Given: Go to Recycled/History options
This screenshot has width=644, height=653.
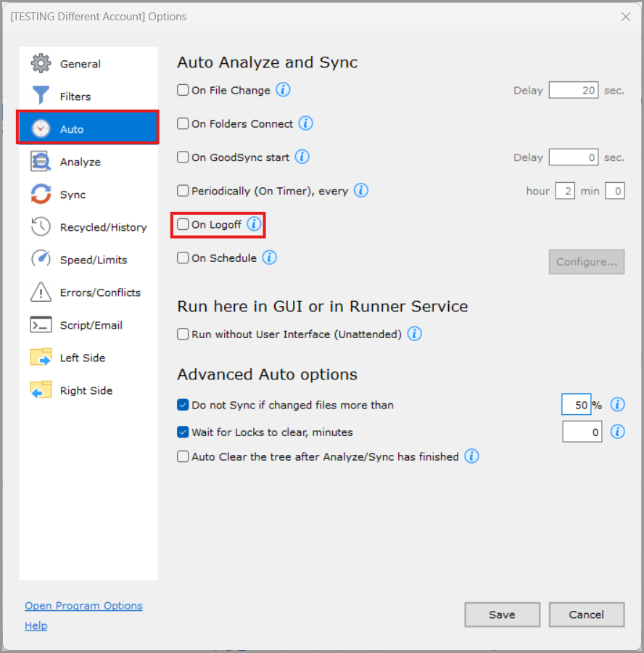Looking at the screenshot, I should [x=88, y=227].
